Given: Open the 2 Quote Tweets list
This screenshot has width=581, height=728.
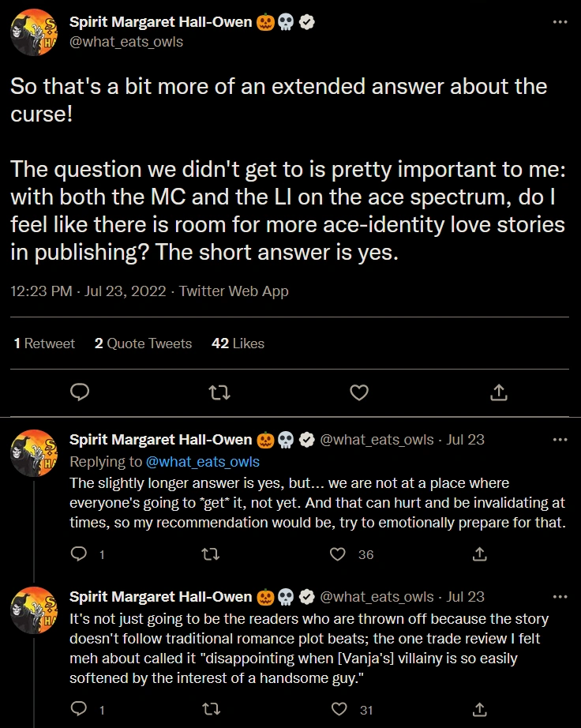Looking at the screenshot, I should click(x=143, y=343).
